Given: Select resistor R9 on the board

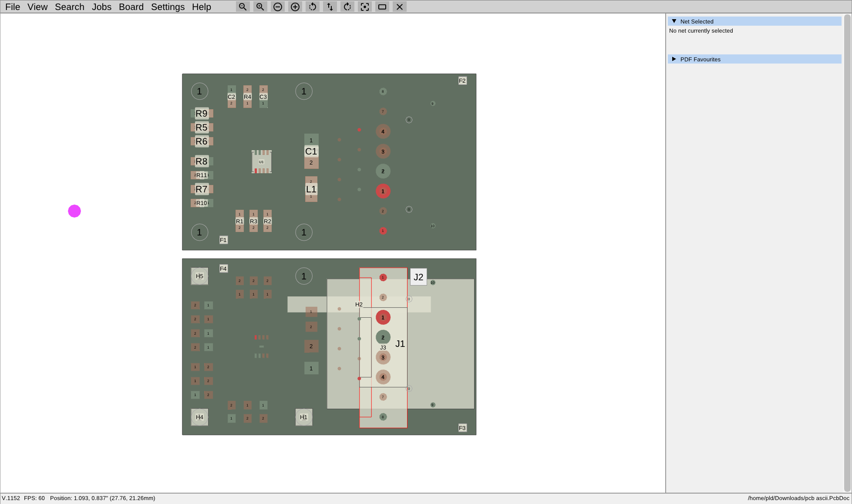Looking at the screenshot, I should 201,113.
